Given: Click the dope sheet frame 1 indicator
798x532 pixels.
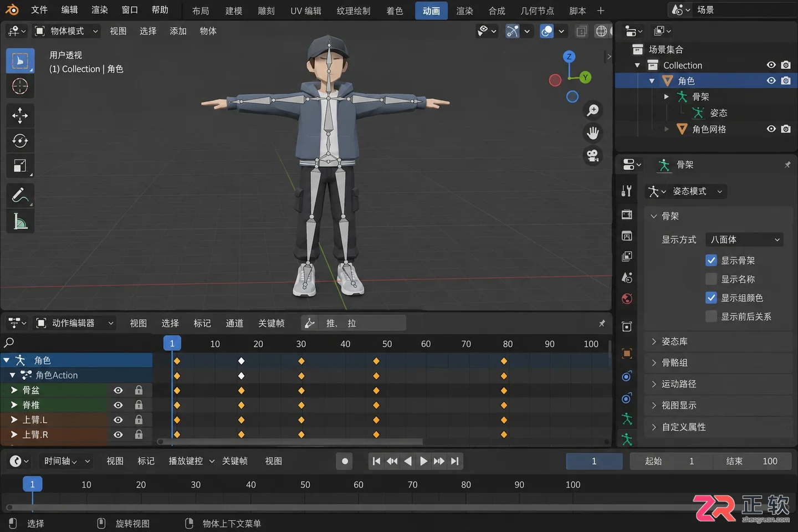Looking at the screenshot, I should coord(172,344).
